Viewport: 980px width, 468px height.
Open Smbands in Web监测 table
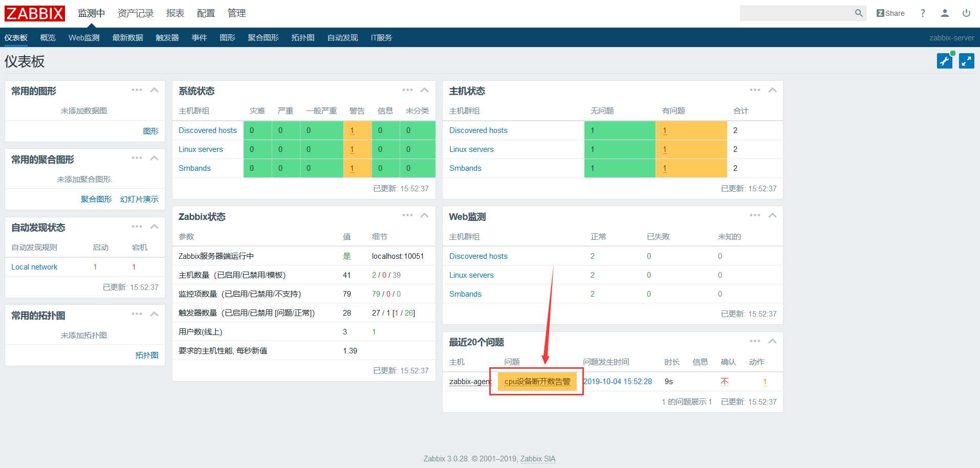pyautogui.click(x=465, y=294)
